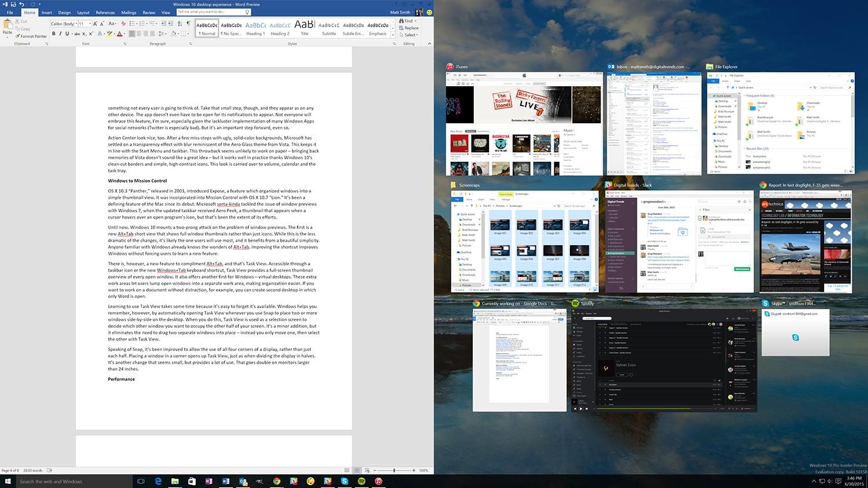Click the Numbering list icon
868x488 pixels.
pos(142,23)
